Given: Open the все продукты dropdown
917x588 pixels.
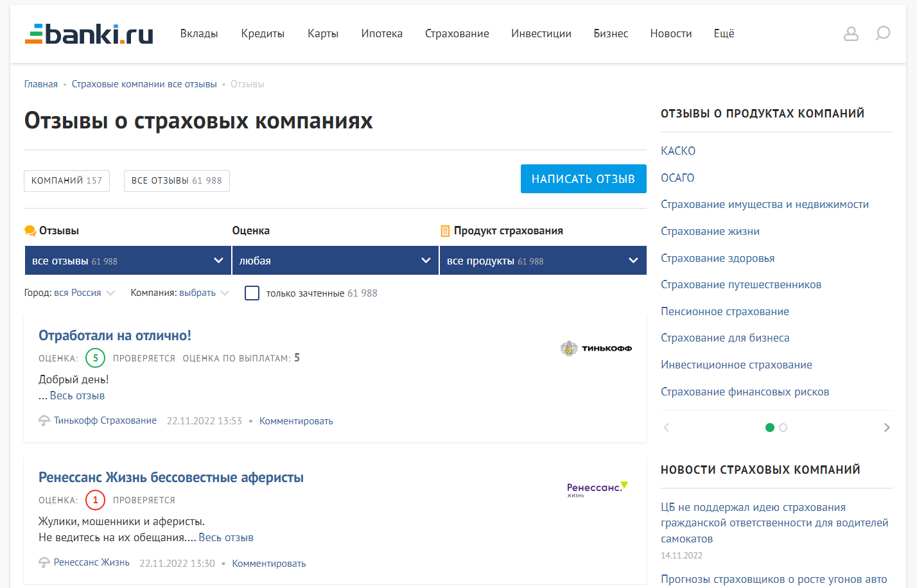Looking at the screenshot, I should click(x=543, y=261).
